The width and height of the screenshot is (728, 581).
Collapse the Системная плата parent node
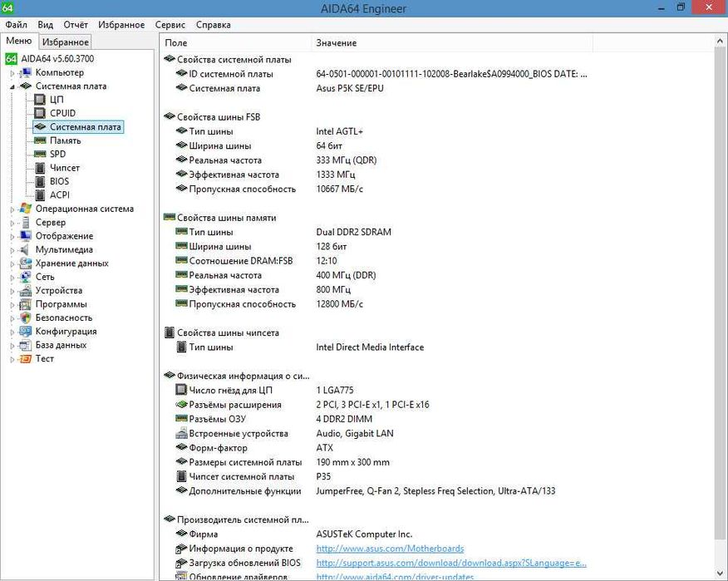pyautogui.click(x=12, y=86)
